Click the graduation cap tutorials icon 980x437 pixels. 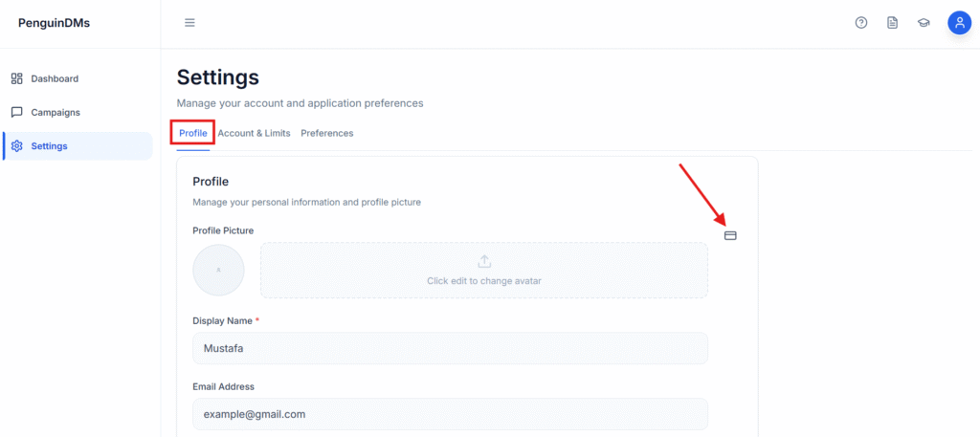pos(924,23)
